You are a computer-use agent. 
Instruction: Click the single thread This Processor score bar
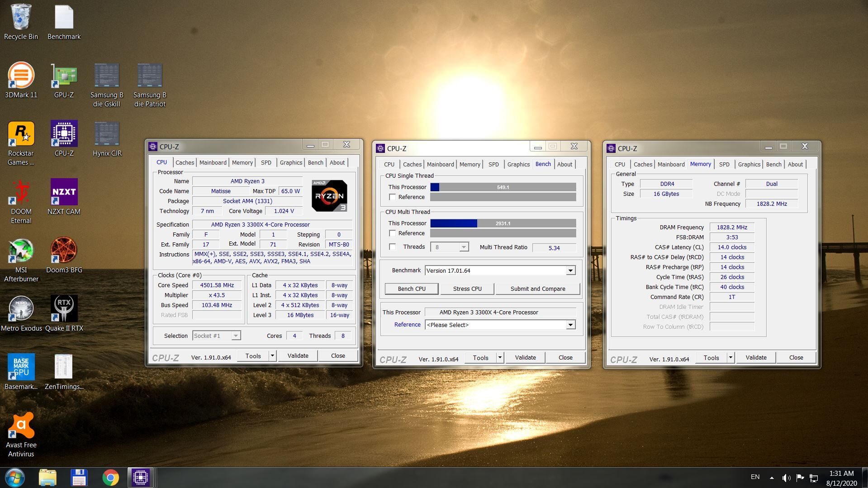click(x=503, y=187)
